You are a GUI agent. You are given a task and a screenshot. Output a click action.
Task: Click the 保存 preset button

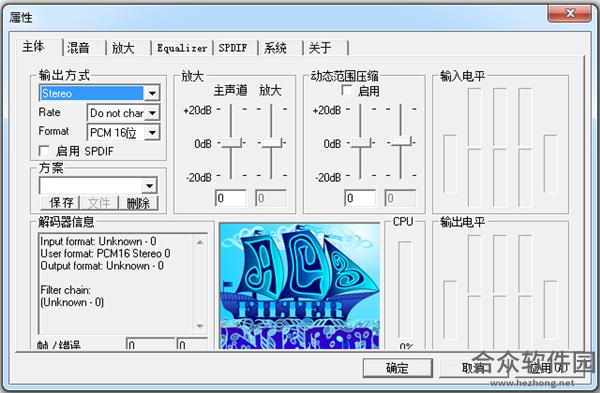click(61, 202)
